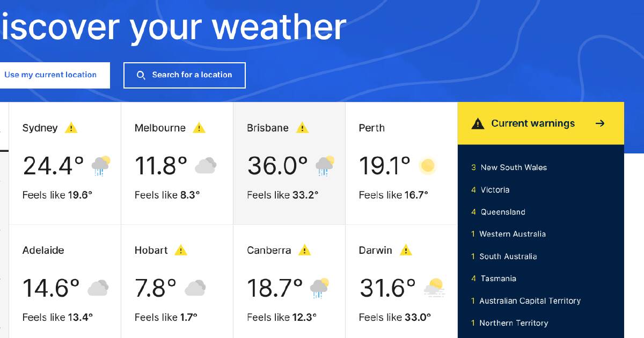Image resolution: width=644 pixels, height=338 pixels.
Task: Open Queensland warnings link
Action: [x=502, y=212]
